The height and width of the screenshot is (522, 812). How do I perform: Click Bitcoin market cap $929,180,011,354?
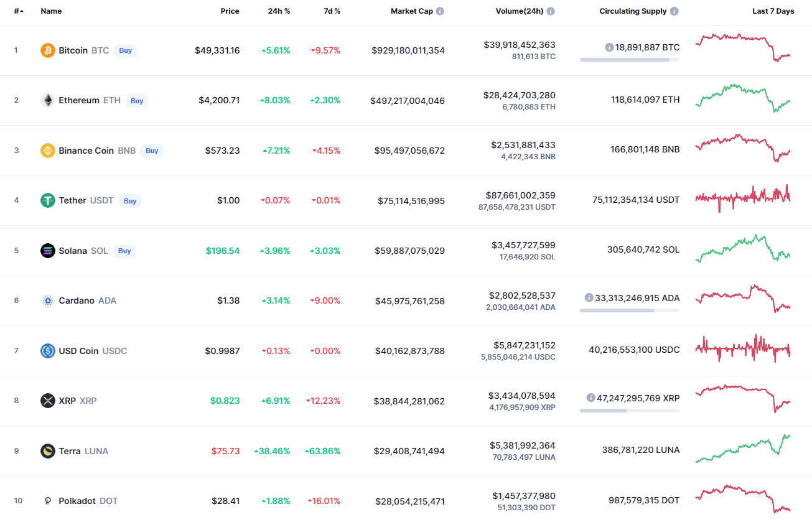(x=408, y=50)
